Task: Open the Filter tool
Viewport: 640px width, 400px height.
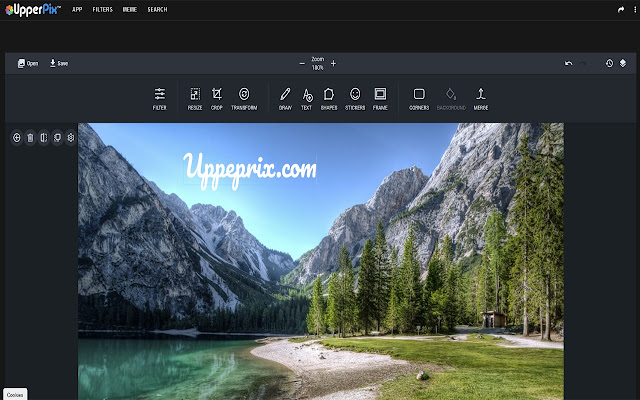Action: (159, 99)
